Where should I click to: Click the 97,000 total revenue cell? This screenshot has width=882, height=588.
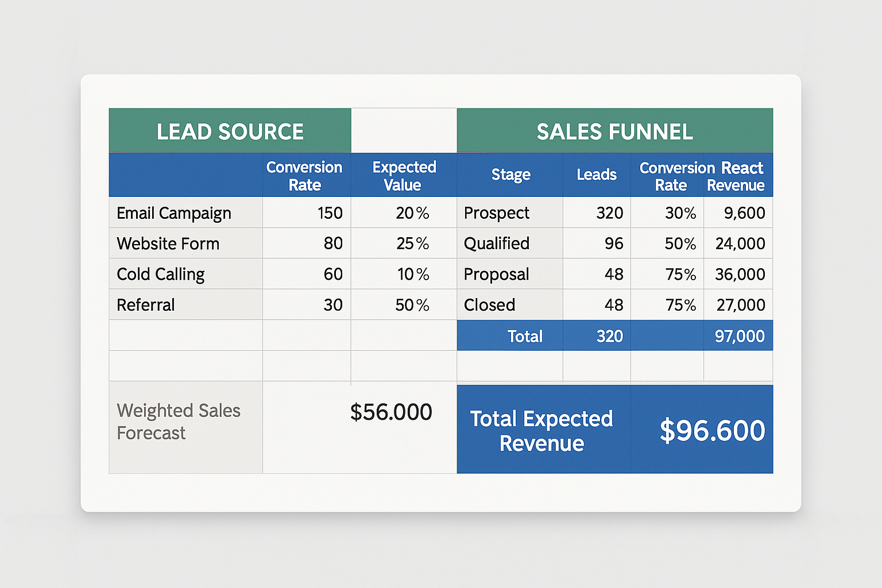738,335
